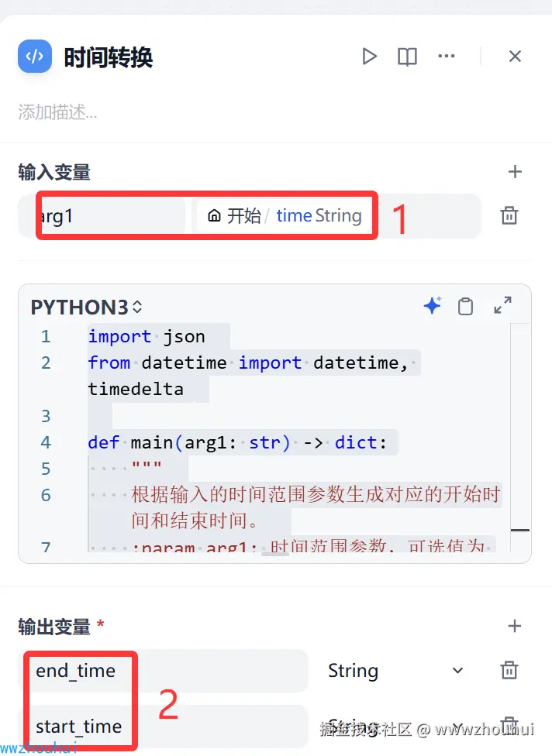Screen dimensions: 552x756
Task: Click code line 1 import json
Action: point(147,336)
